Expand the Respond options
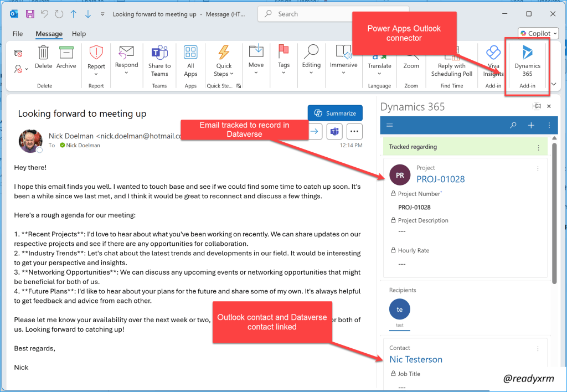 [x=126, y=60]
